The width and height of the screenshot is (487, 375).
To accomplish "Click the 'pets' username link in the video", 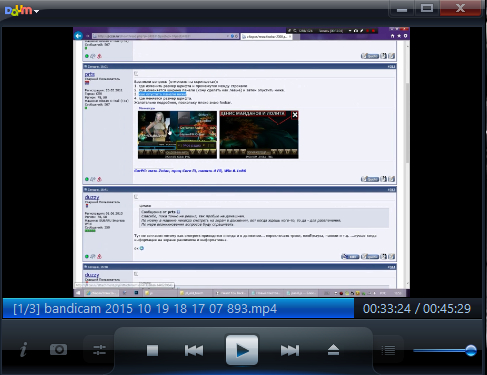I will click(x=90, y=74).
